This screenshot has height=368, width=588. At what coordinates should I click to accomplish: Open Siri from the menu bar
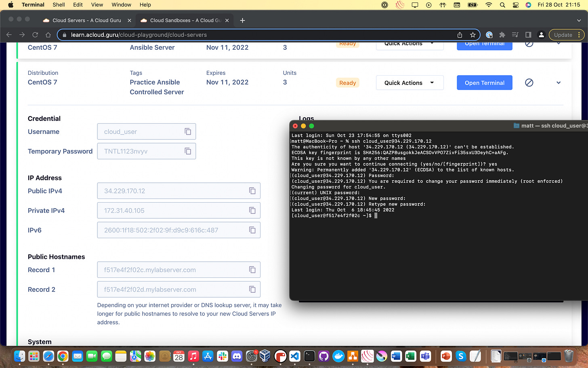(x=528, y=5)
